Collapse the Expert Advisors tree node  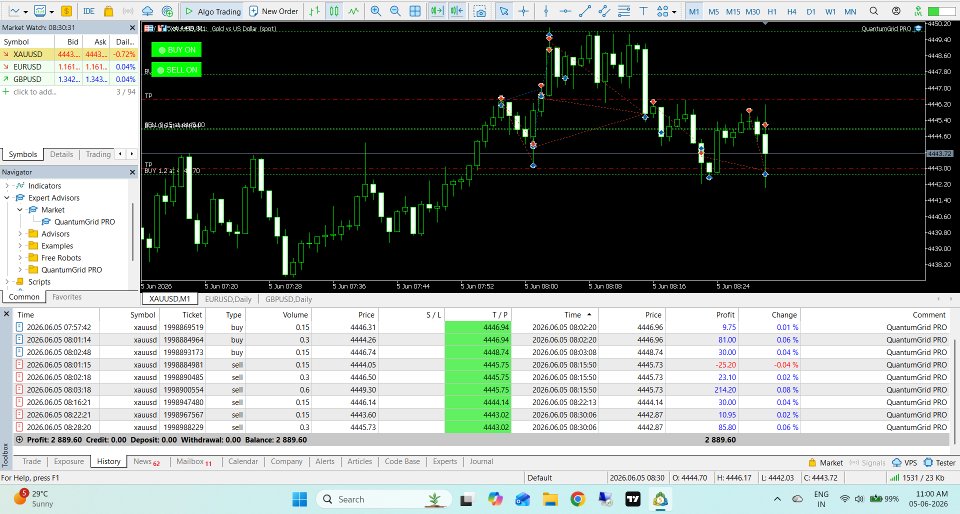(7, 198)
